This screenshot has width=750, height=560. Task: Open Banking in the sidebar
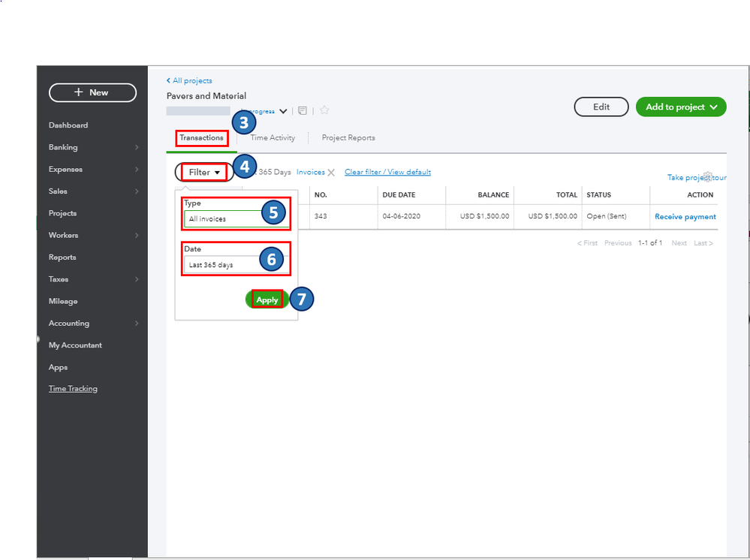(x=63, y=147)
